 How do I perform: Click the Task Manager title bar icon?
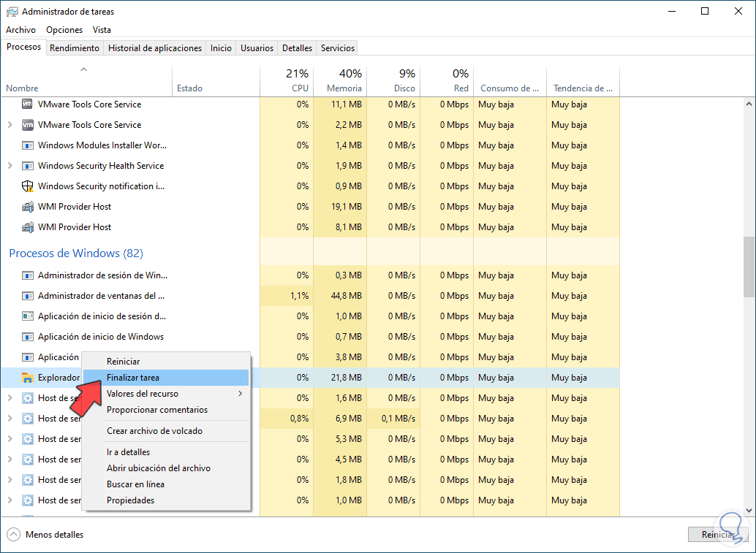(12, 12)
